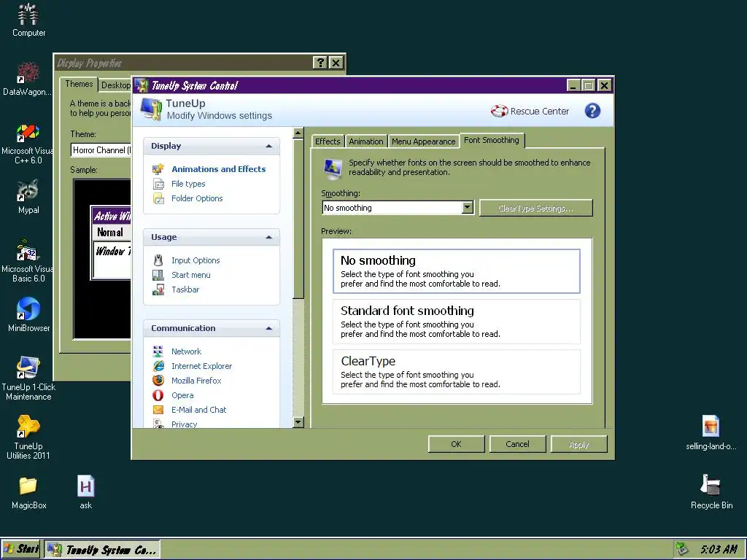
Task: Click the Input Options mouse icon
Action: [158, 260]
